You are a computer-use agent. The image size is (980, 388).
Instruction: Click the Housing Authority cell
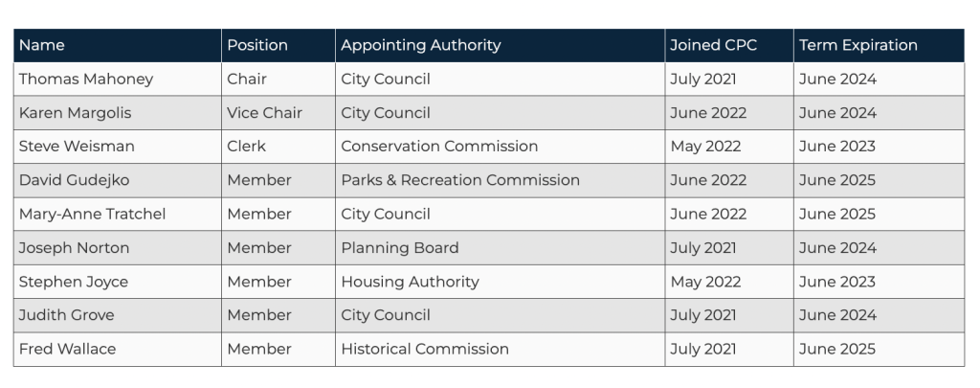410,282
